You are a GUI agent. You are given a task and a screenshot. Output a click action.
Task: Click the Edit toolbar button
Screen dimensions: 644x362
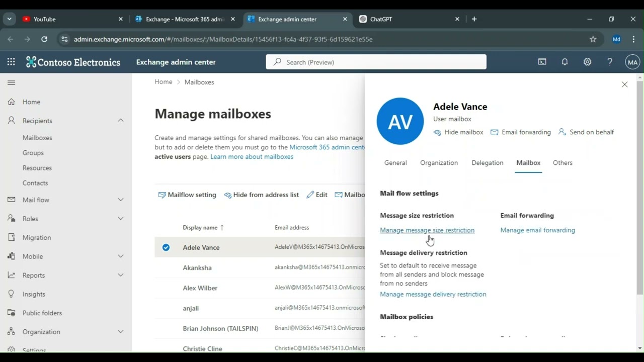pos(317,195)
